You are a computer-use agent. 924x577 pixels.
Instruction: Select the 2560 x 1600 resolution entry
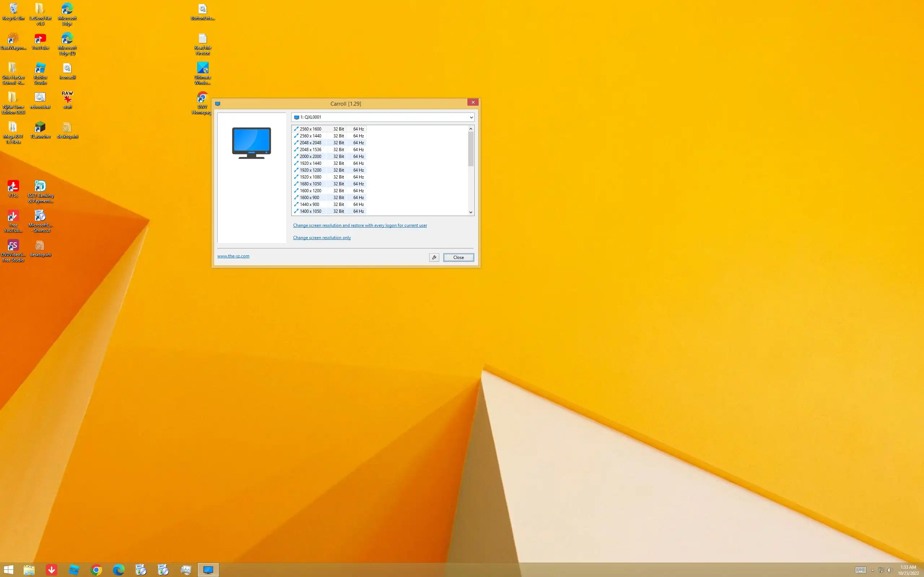pos(310,129)
